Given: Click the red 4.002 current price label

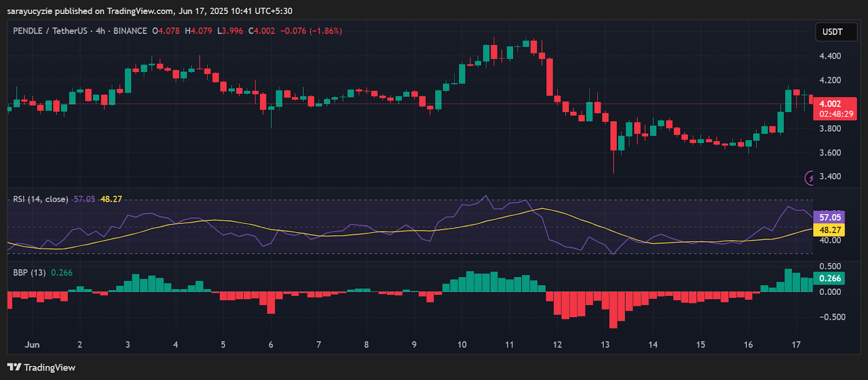Looking at the screenshot, I should click(834, 108).
